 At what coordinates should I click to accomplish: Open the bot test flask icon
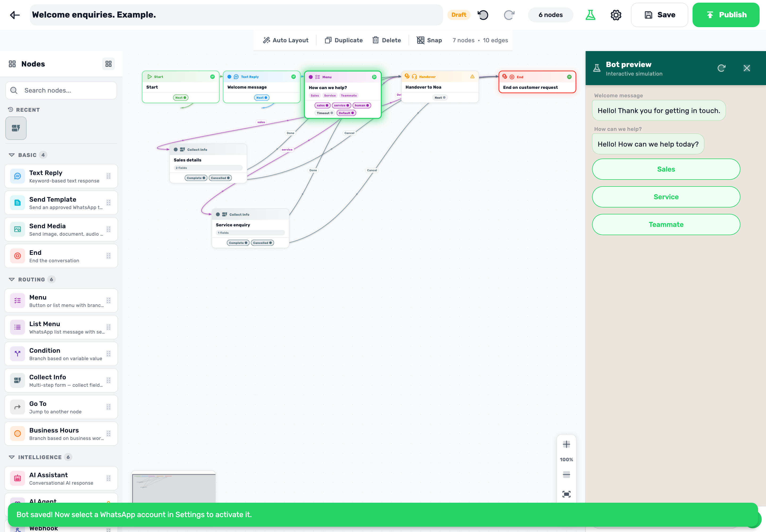tap(590, 15)
